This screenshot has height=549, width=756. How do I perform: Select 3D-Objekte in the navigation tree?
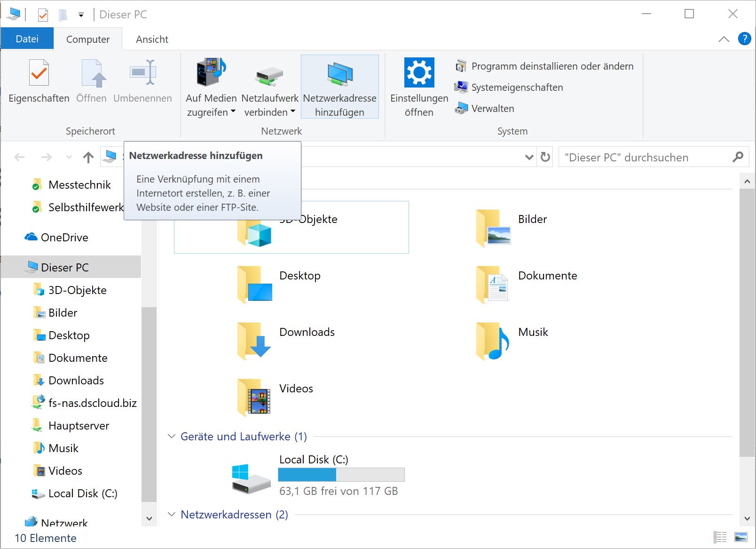[x=71, y=290]
